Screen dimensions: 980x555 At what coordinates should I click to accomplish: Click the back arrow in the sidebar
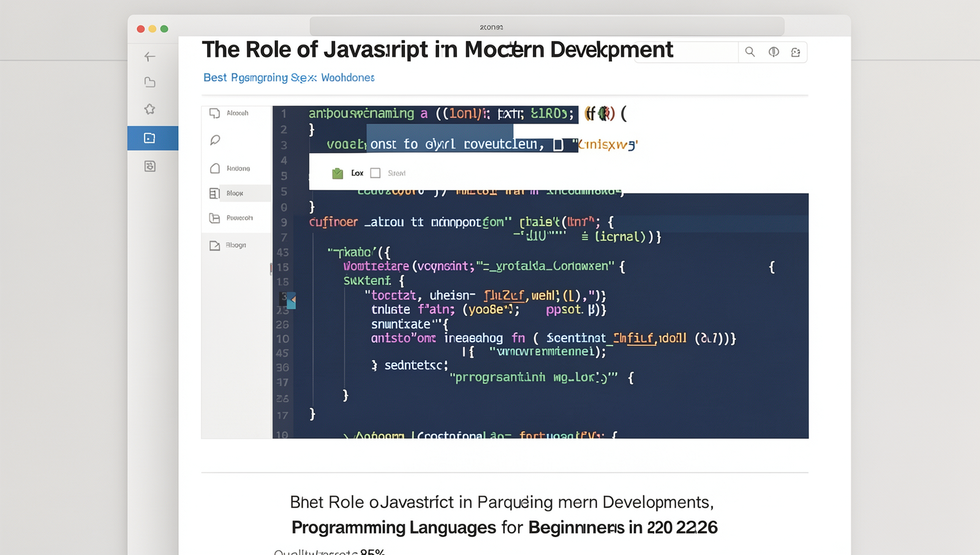pos(149,56)
